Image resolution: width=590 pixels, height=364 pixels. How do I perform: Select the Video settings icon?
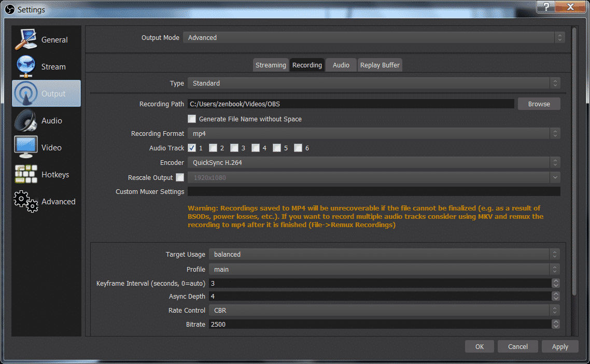pyautogui.click(x=46, y=147)
